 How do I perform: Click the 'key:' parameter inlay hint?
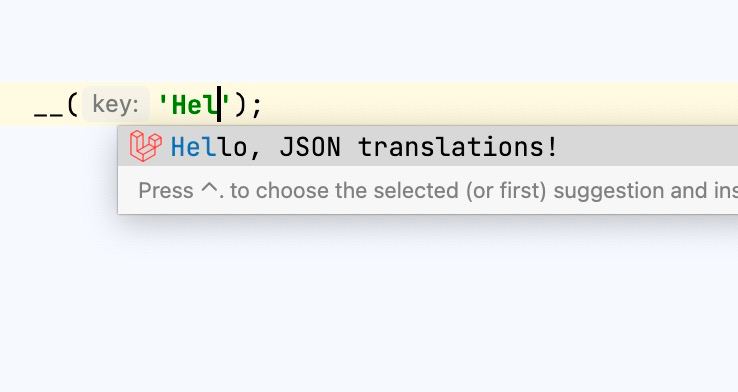click(116, 104)
